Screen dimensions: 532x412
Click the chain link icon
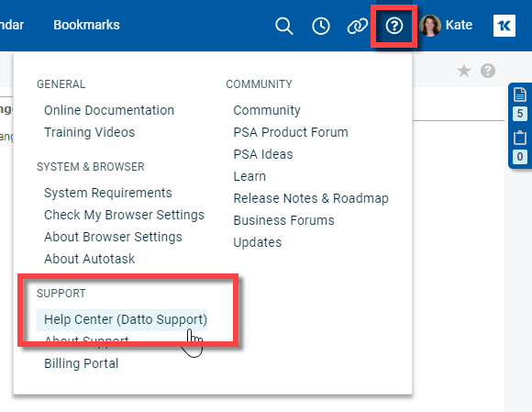click(x=358, y=26)
